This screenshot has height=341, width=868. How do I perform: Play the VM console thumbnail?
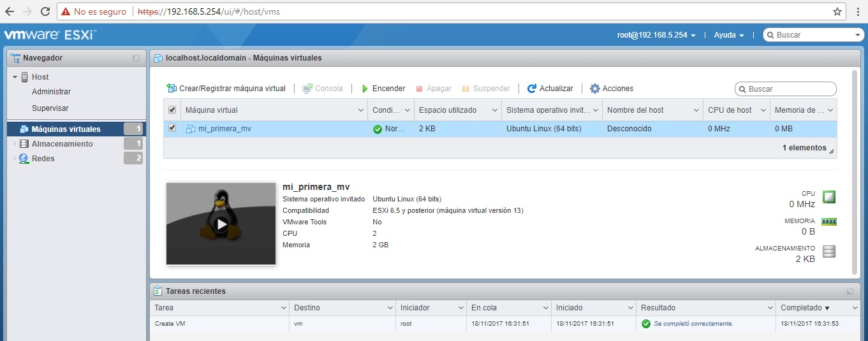click(x=221, y=224)
